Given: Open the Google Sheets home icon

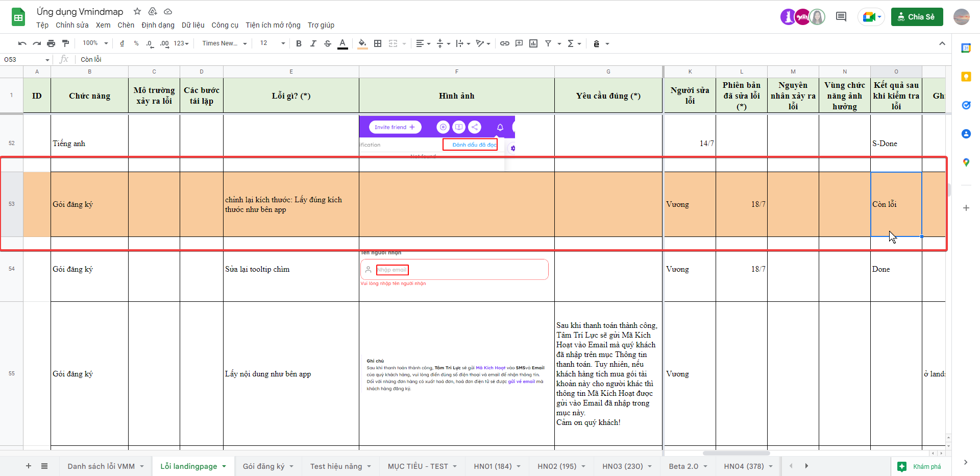Looking at the screenshot, I should point(18,17).
